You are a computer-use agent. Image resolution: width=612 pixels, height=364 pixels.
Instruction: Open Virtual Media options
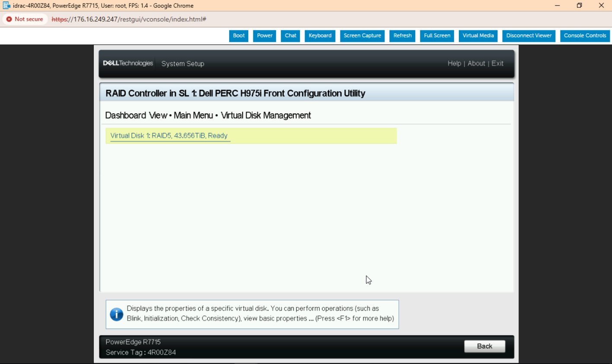pyautogui.click(x=478, y=36)
